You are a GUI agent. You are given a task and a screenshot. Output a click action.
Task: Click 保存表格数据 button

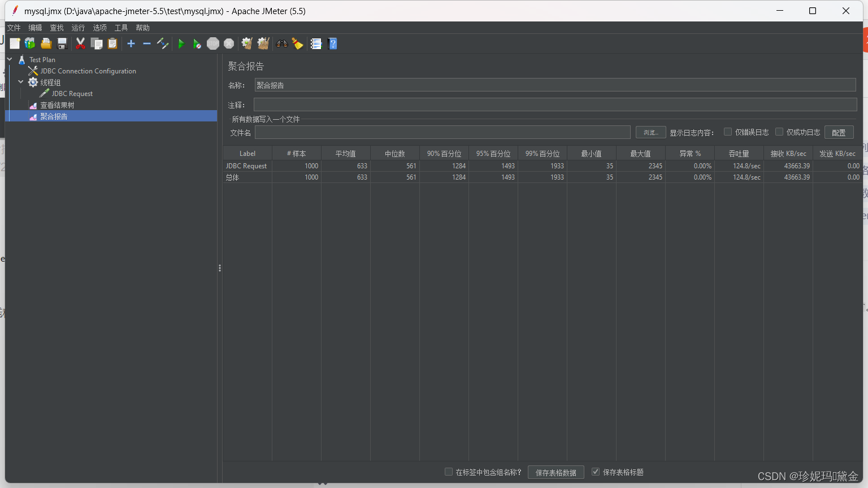556,472
